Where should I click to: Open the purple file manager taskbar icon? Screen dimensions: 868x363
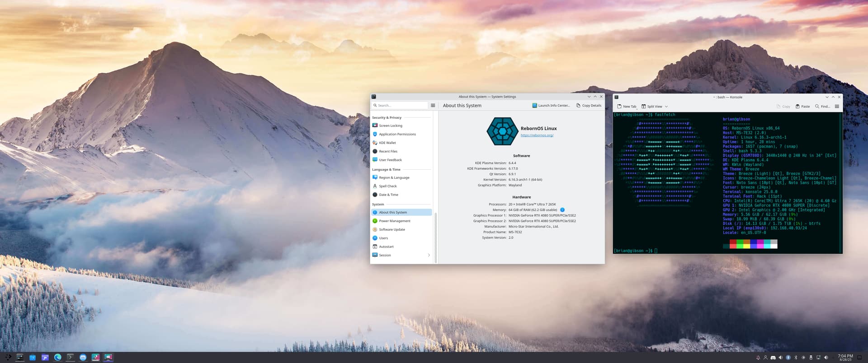tap(45, 357)
